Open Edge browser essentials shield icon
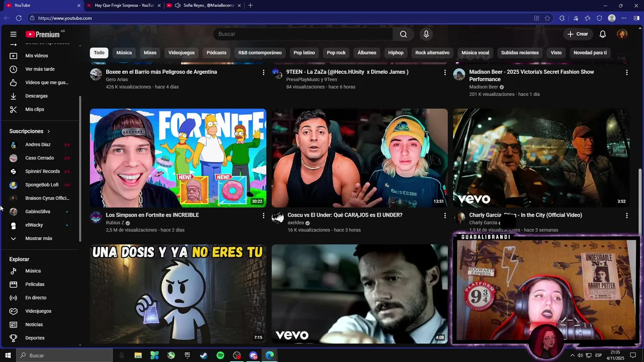 pyautogui.click(x=599, y=18)
